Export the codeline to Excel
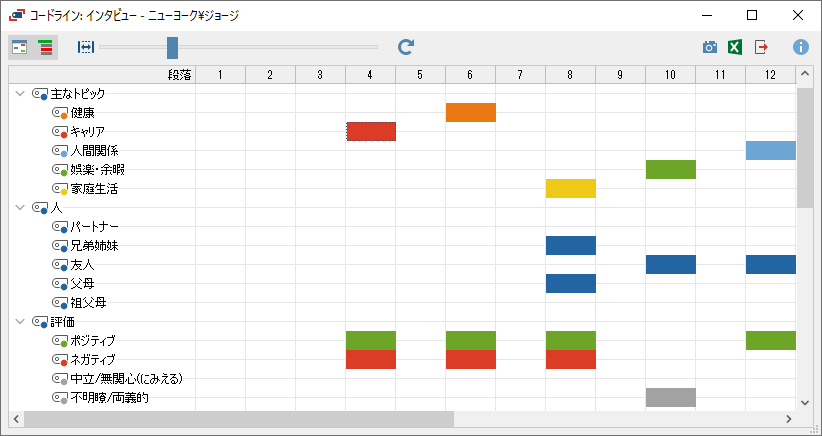Viewport: 822px width, 436px height. point(735,47)
